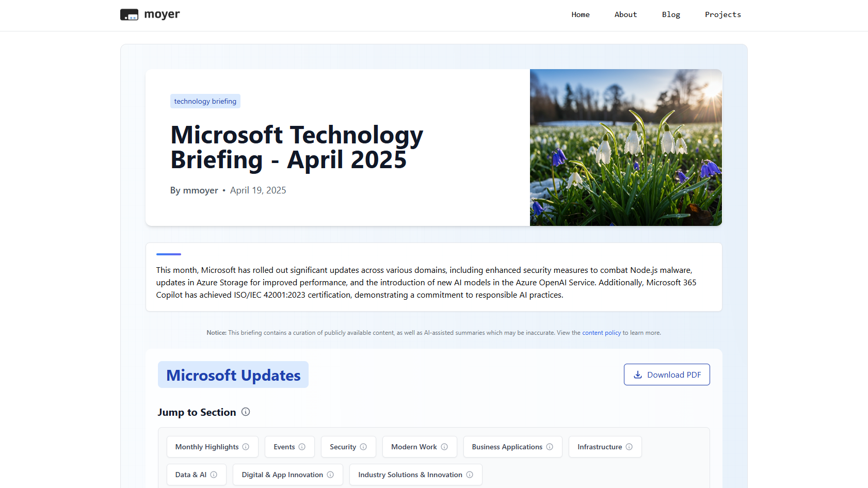Click the Microsoft Updates heading
The height and width of the screenshot is (488, 868).
(x=233, y=375)
